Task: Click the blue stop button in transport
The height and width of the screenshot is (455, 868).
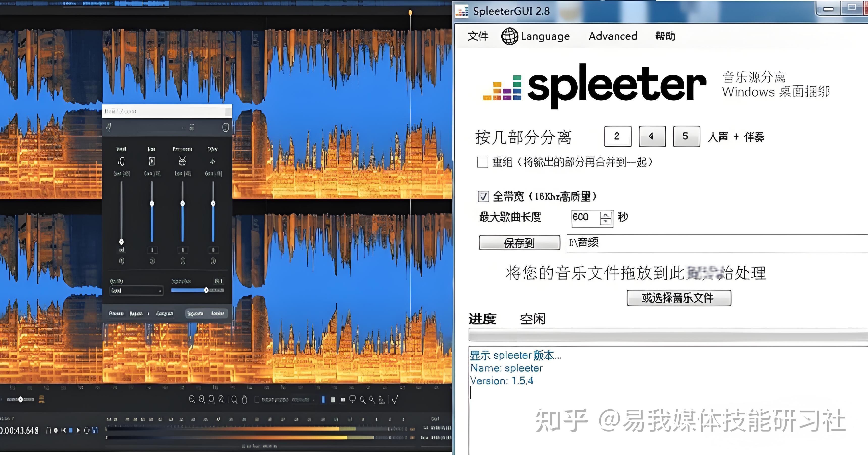Action: [71, 430]
